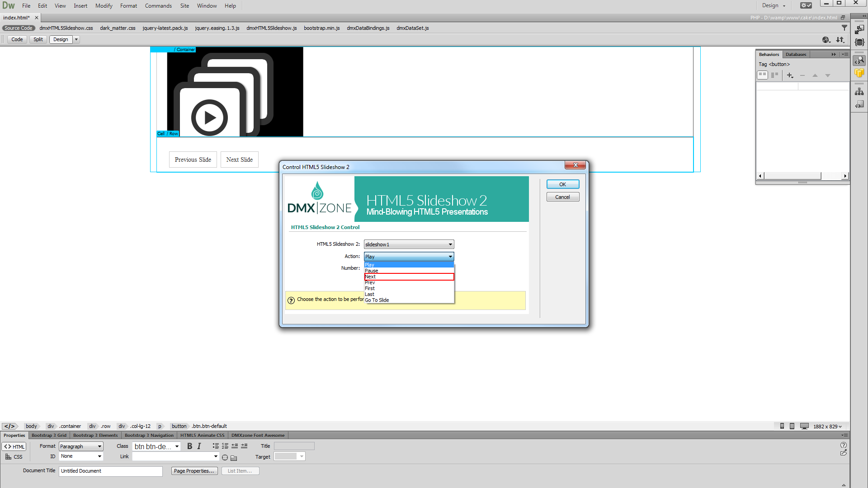Switch to Split view
Screen dimensions: 868x488
(38, 39)
